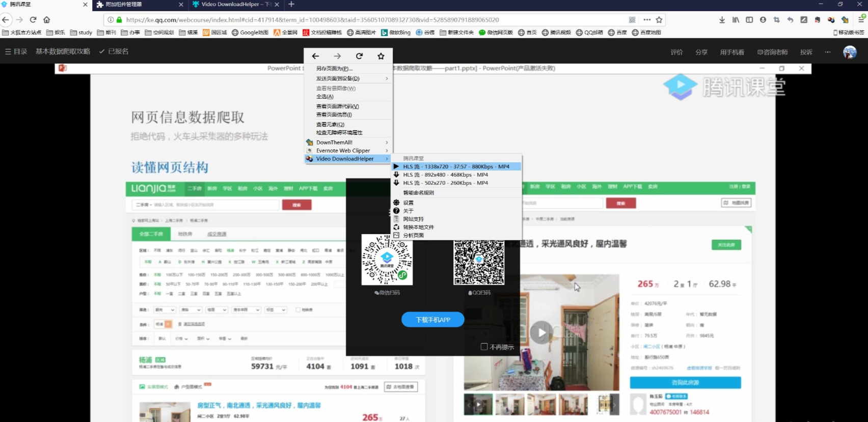Click 咨询老师 in course header
Screen dimensions: 868x422
(772, 52)
